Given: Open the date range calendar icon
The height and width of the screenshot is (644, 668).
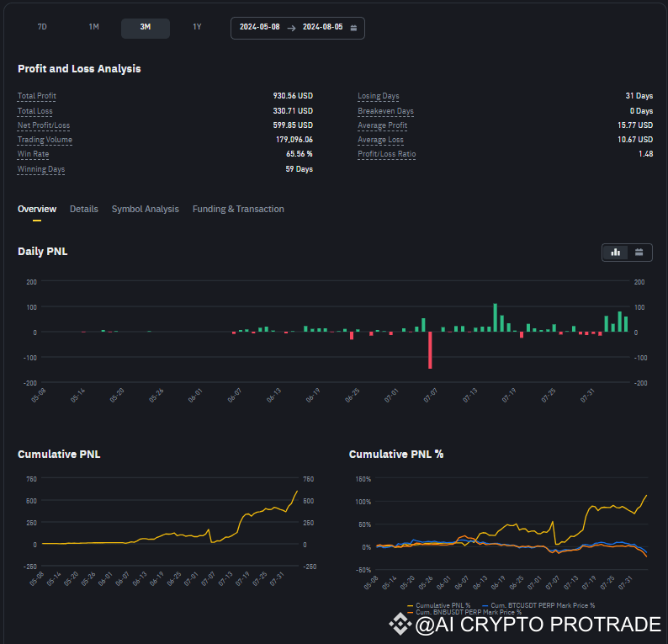Looking at the screenshot, I should (x=353, y=28).
